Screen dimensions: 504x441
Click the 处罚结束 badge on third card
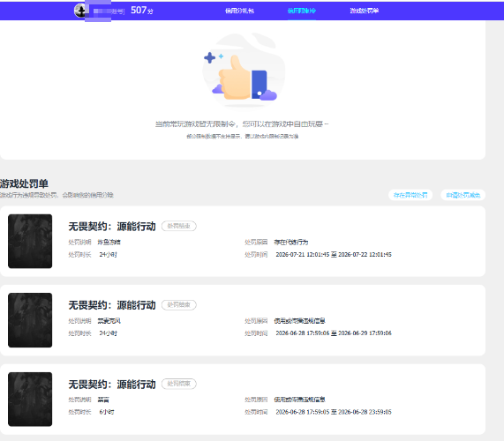click(178, 384)
